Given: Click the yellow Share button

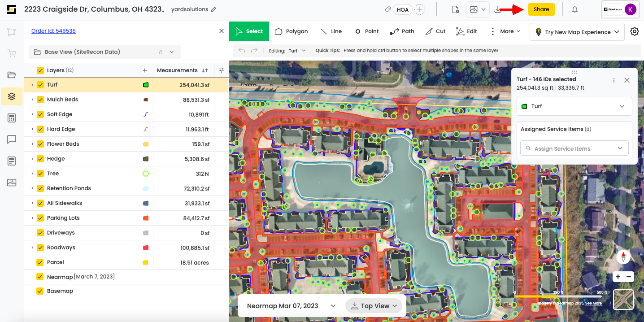Looking at the screenshot, I should pos(541,9).
